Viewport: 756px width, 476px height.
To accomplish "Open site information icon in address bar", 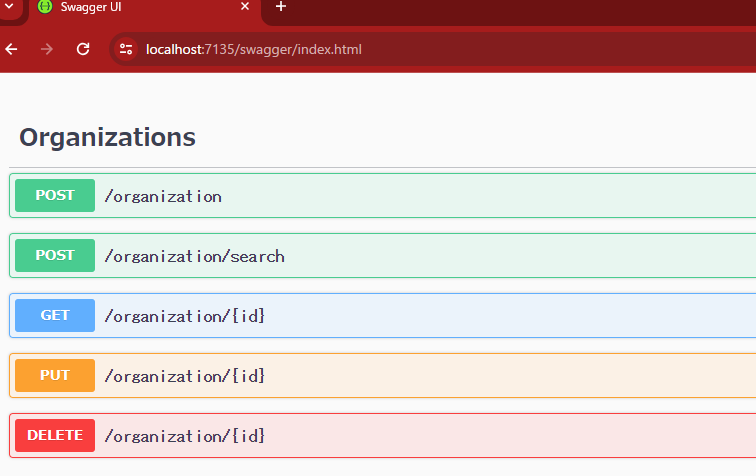I will point(126,49).
